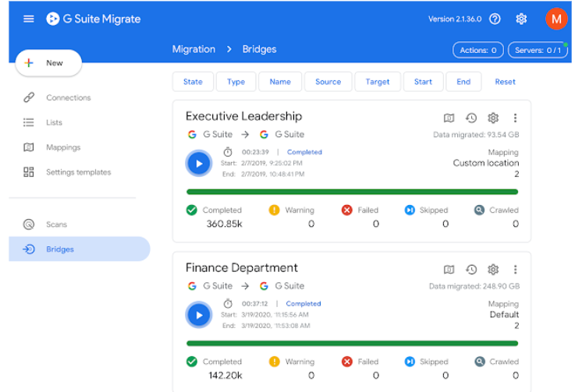Open Mappings in the sidebar
Viewport: 575px width, 392px height.
pos(63,147)
